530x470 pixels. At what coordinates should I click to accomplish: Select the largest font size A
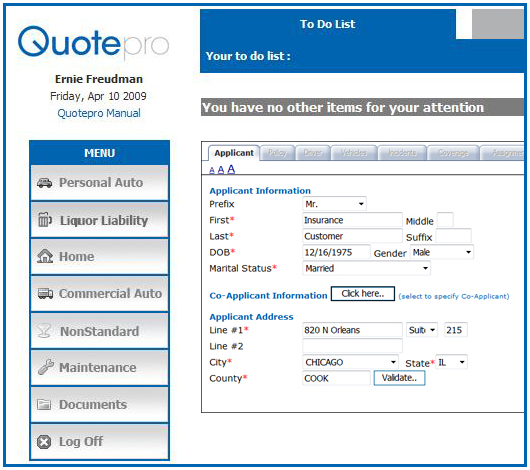click(231, 169)
